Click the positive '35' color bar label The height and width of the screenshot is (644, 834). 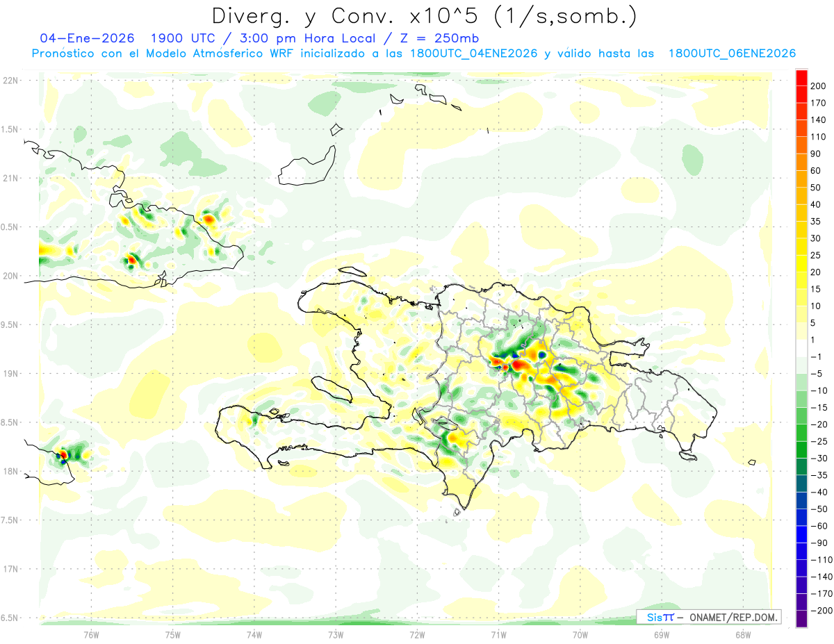point(816,222)
